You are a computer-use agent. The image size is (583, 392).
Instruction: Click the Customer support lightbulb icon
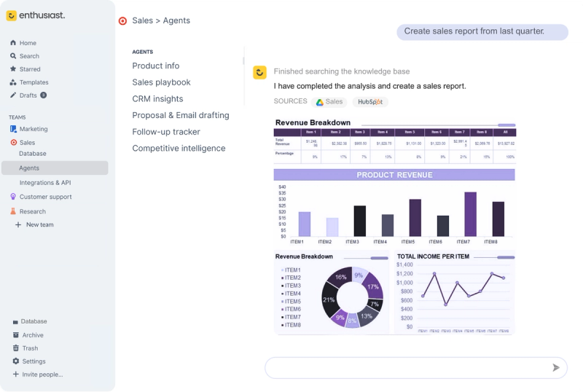click(x=13, y=197)
